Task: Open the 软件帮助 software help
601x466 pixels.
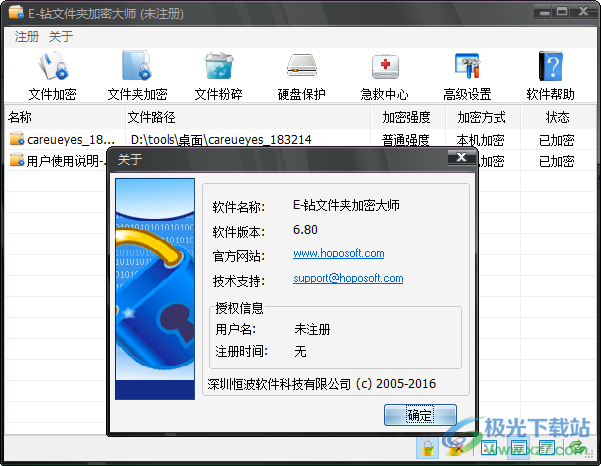Action: pos(550,75)
